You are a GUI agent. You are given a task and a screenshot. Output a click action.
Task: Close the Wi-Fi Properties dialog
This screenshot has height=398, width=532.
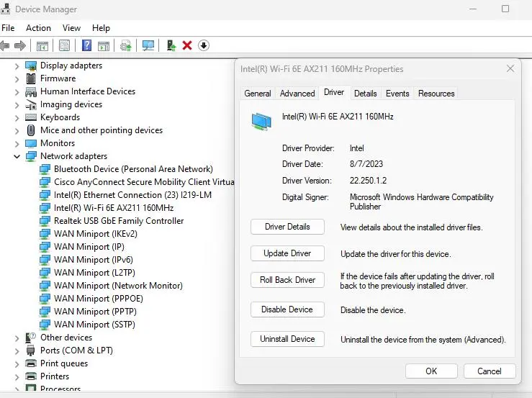point(510,69)
